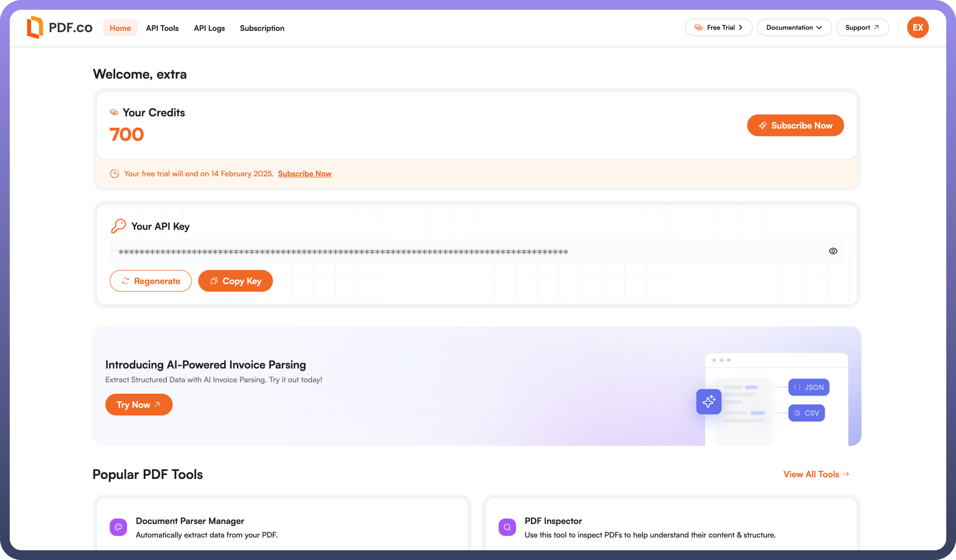This screenshot has height=560, width=956.
Task: Click the masked API key field
Action: (455, 252)
